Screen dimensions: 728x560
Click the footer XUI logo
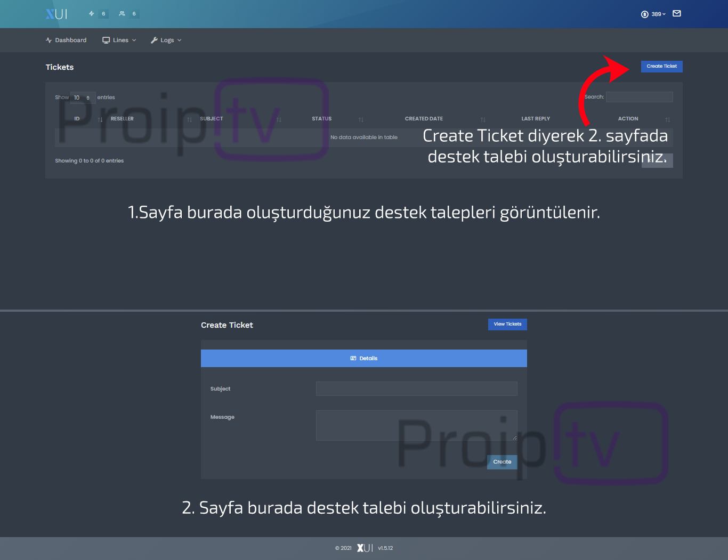tap(365, 548)
